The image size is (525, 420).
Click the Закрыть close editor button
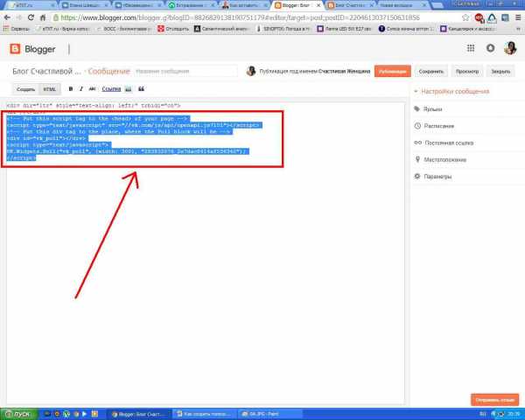click(500, 72)
